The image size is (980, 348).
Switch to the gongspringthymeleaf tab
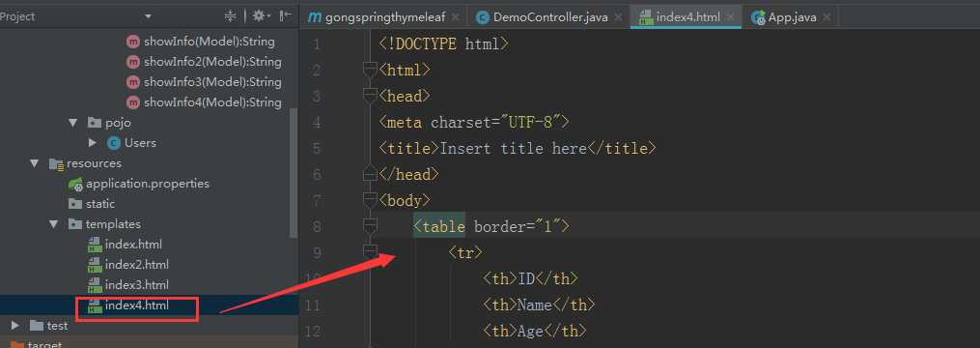(x=385, y=17)
